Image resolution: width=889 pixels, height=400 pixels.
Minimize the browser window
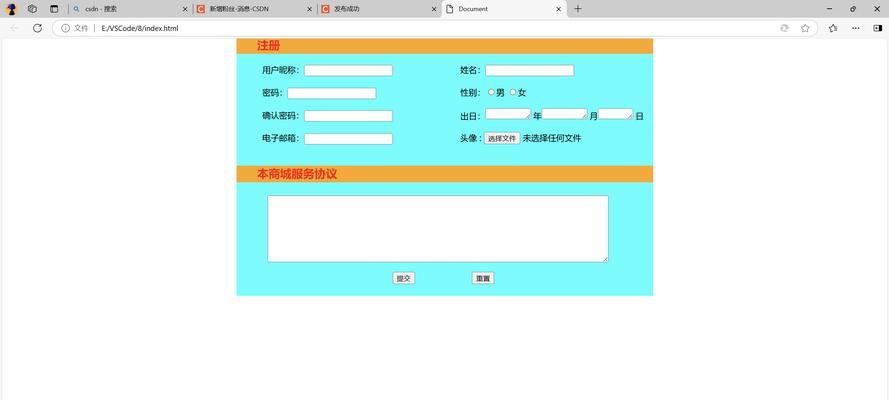pos(830,9)
